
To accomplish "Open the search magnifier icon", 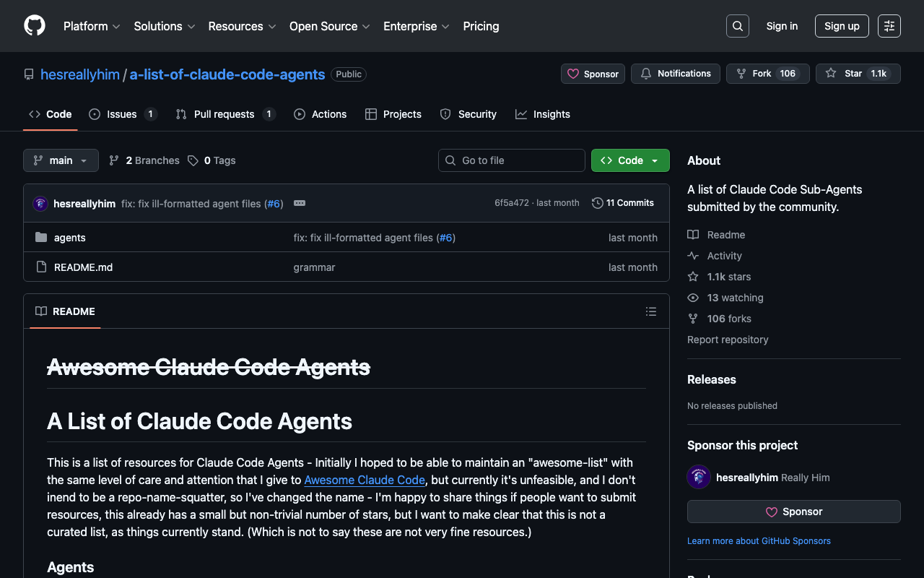I will point(737,26).
